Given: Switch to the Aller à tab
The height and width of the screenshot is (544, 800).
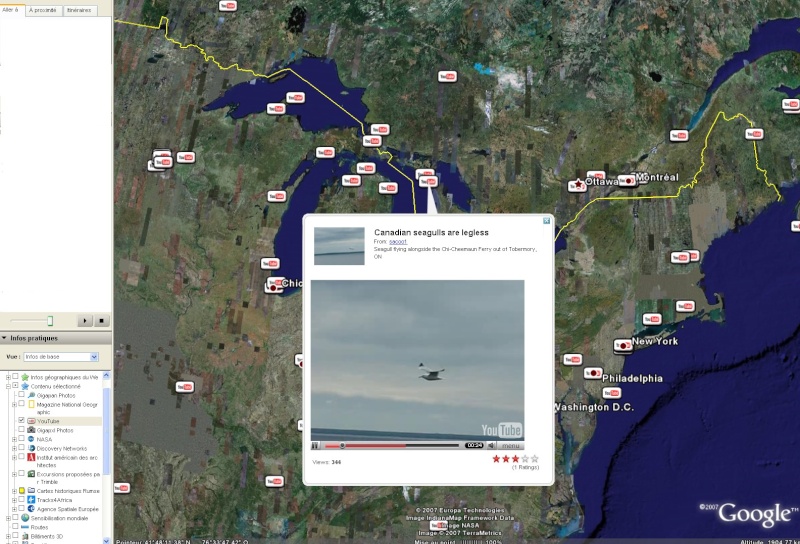Looking at the screenshot, I should coord(11,10).
